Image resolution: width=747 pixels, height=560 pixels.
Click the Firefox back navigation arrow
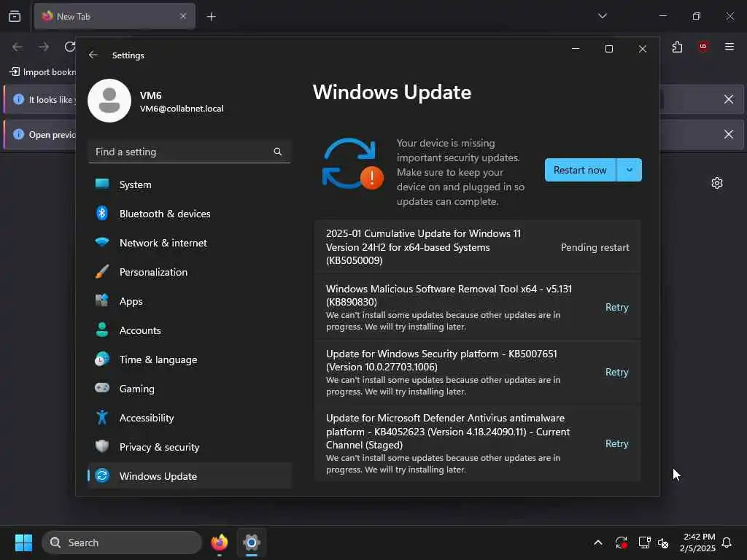tap(18, 47)
